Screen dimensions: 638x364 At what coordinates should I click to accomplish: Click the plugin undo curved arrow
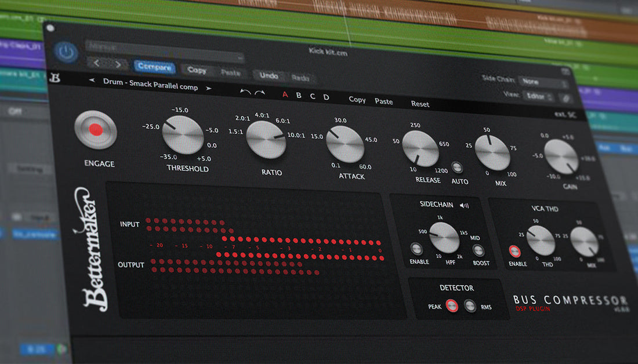(x=245, y=92)
